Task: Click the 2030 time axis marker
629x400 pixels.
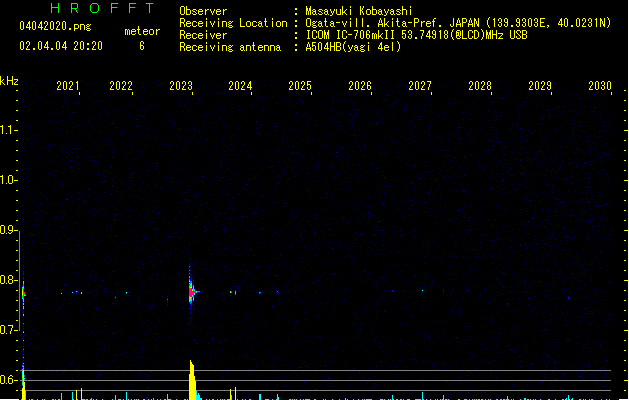Action: click(x=600, y=85)
